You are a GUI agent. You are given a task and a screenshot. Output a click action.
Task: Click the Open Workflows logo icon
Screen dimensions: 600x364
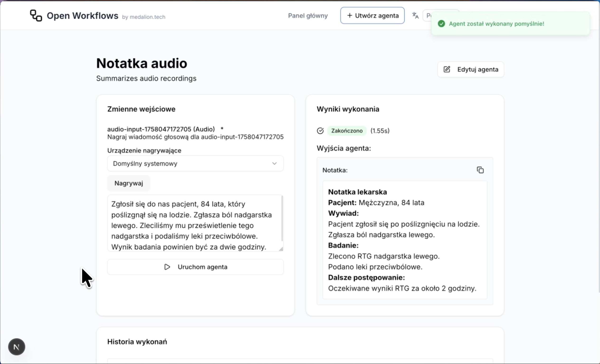click(36, 15)
